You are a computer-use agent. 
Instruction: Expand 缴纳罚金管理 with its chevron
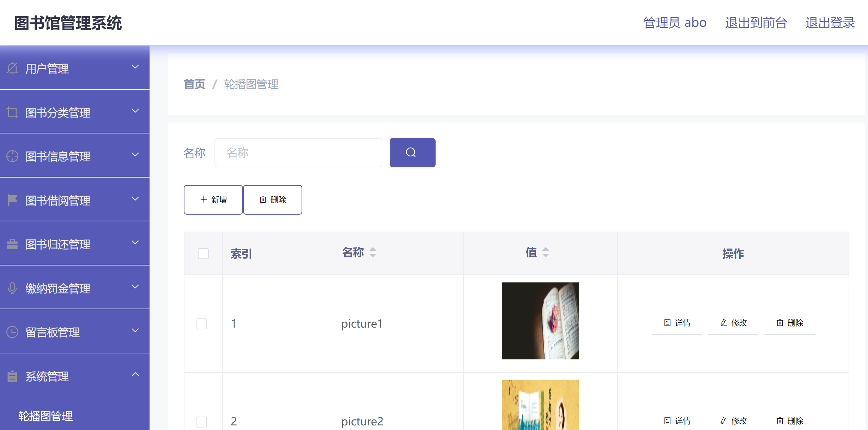(x=135, y=287)
